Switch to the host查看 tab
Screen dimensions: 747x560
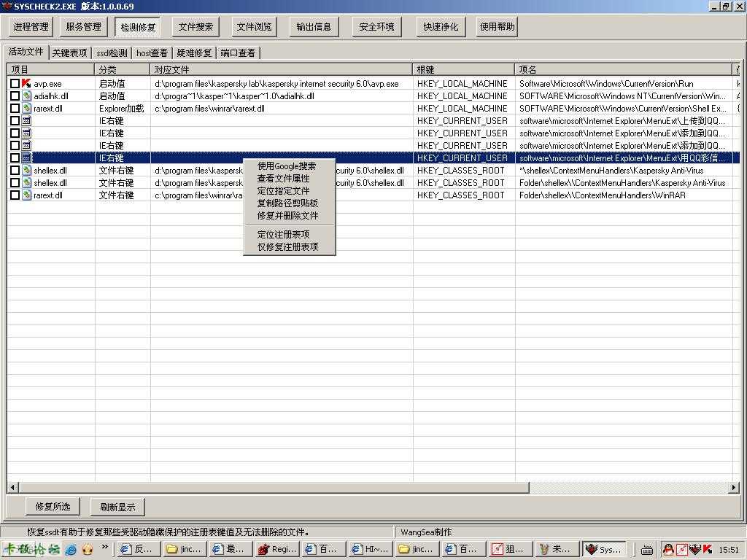(x=152, y=52)
